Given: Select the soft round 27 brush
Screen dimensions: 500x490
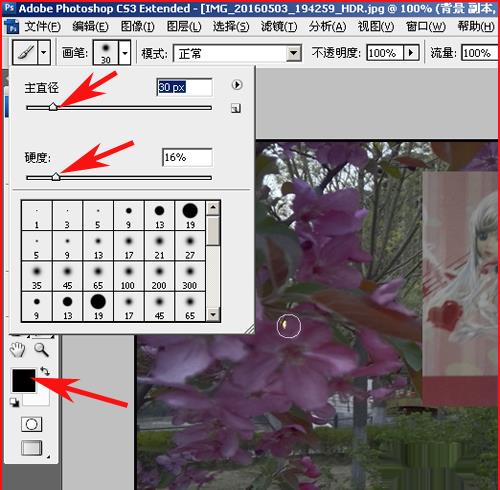Looking at the screenshot, I should [190, 246].
